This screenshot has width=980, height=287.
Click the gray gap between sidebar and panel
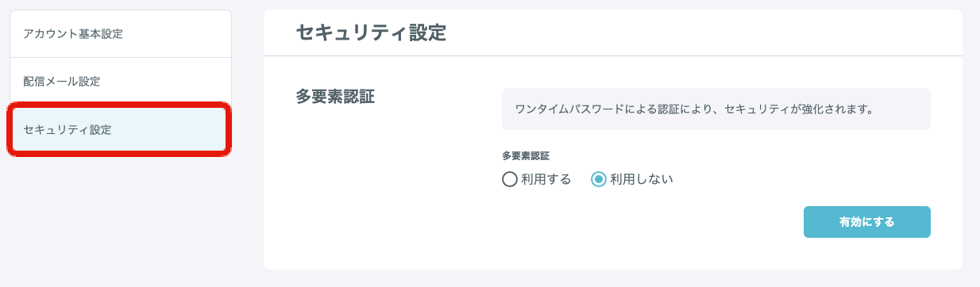tap(247, 143)
